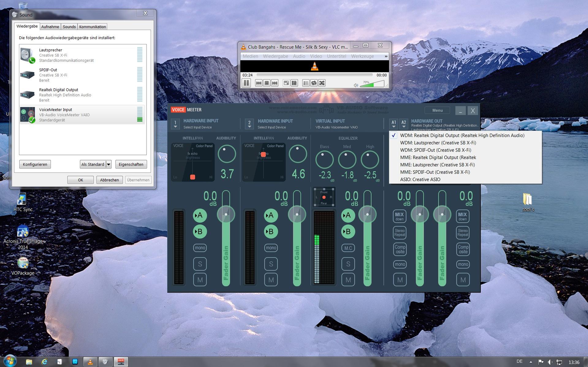The width and height of the screenshot is (588, 367).
Task: Toggle MIX down on the A1 output
Action: pyautogui.click(x=400, y=216)
